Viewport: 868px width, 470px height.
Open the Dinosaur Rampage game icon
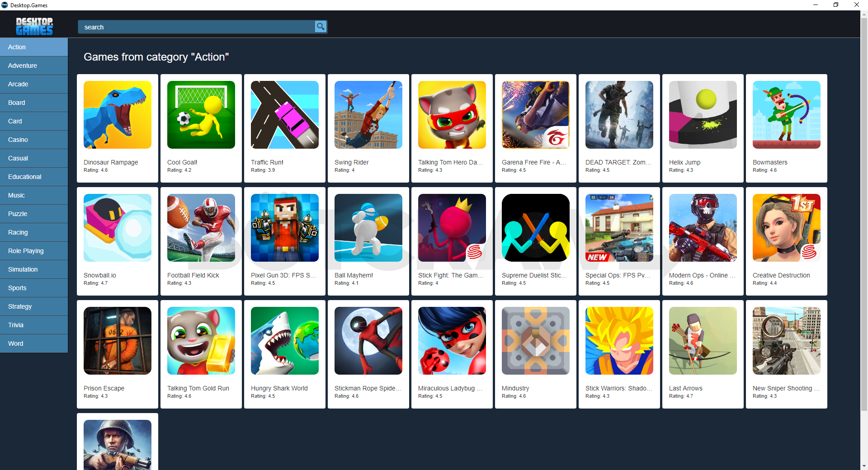[x=118, y=115]
